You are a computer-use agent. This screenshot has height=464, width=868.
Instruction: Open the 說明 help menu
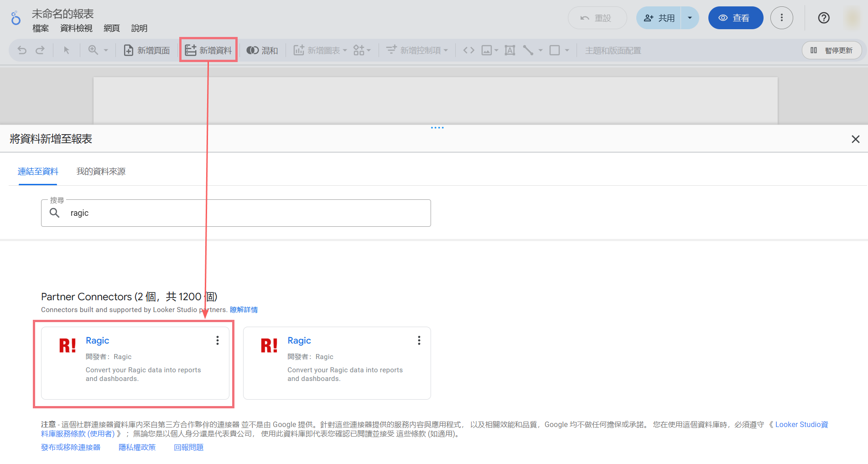[x=139, y=28]
